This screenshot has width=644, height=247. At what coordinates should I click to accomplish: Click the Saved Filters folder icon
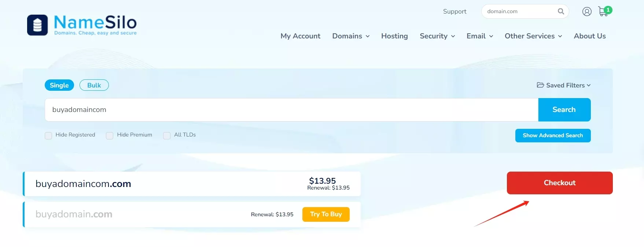pyautogui.click(x=540, y=85)
